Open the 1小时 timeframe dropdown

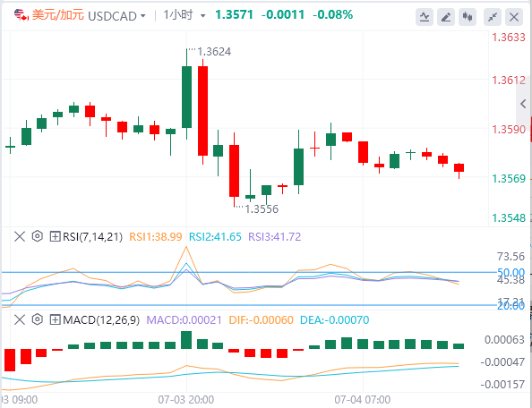(x=184, y=15)
